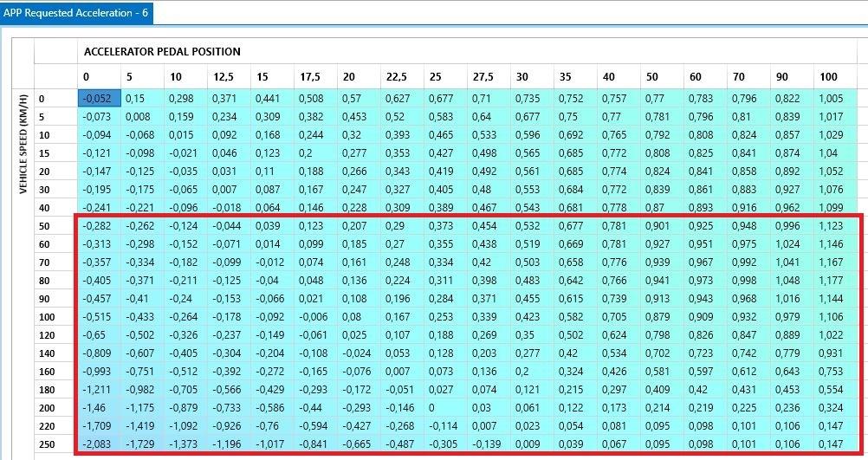This screenshot has height=460, width=868.
Task: Select cell with value -0,305
Action: 445,444
